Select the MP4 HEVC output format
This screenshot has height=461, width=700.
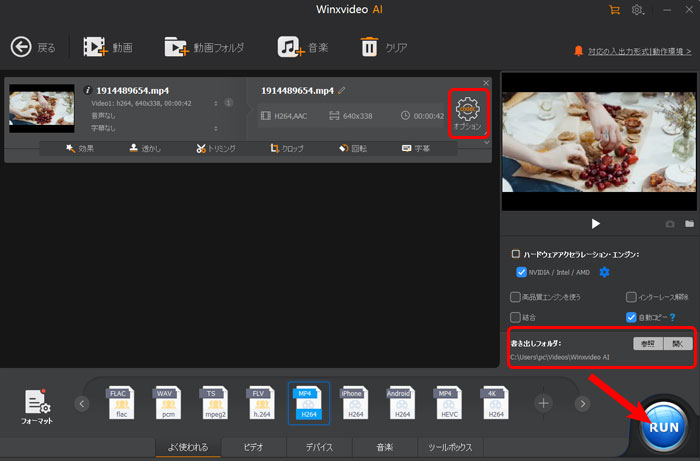pyautogui.click(x=449, y=403)
